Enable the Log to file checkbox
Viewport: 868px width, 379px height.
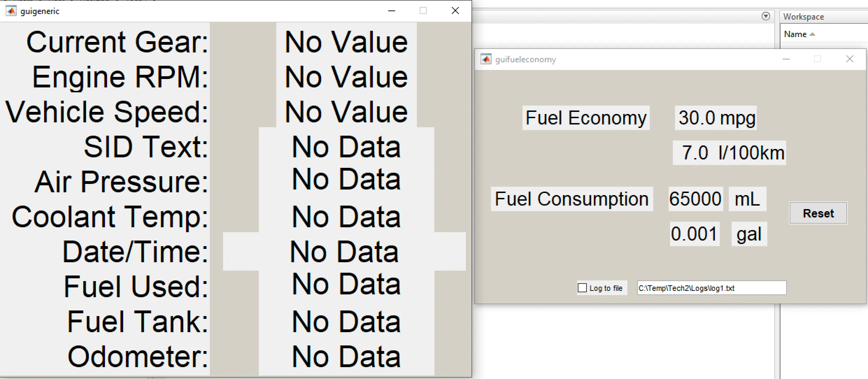click(582, 288)
